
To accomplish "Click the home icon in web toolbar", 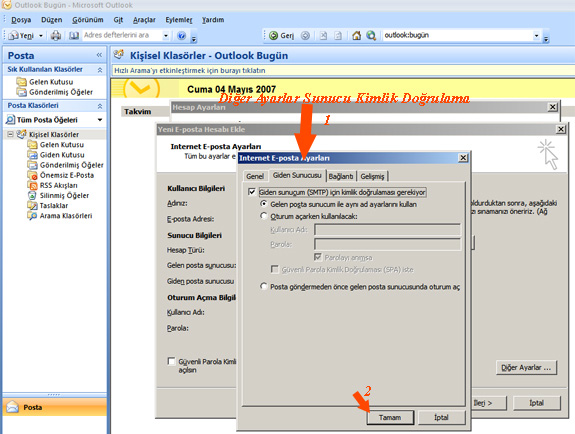I will pyautogui.click(x=356, y=36).
